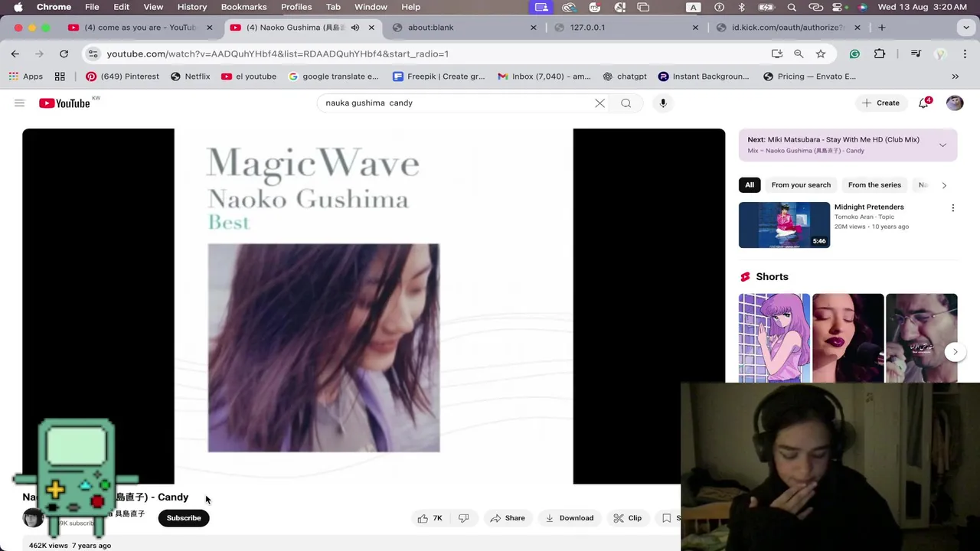The image size is (980, 551).
Task: Open the Create button
Action: click(x=880, y=103)
